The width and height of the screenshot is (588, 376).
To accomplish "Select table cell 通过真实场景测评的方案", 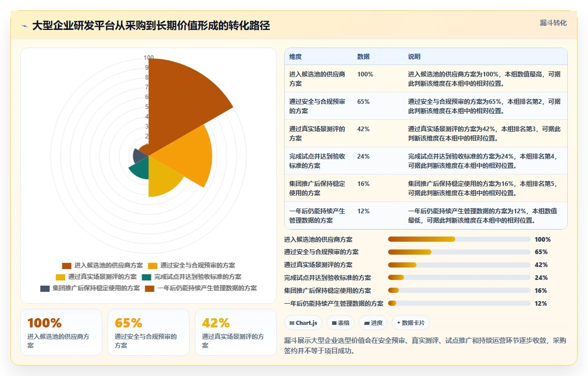I will click(317, 133).
